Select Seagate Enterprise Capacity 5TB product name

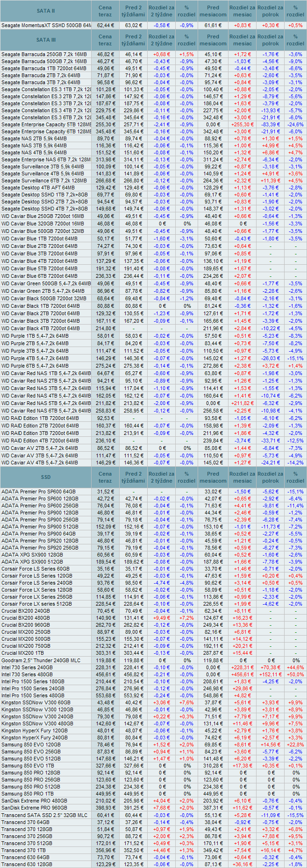click(46, 125)
